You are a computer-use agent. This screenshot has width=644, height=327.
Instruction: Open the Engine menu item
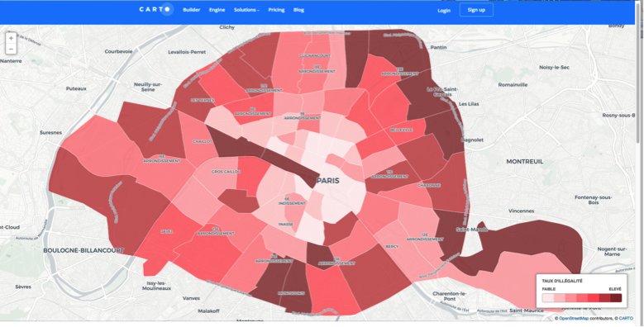click(x=217, y=10)
